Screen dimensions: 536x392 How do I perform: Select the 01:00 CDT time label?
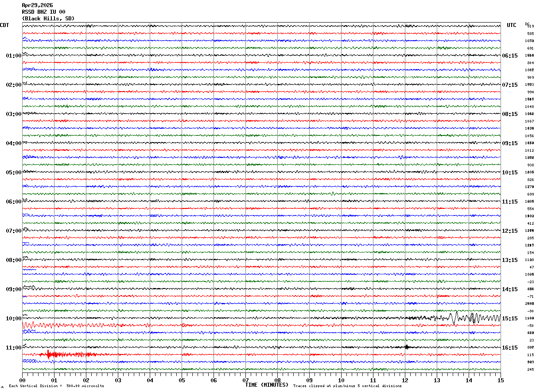click(14, 56)
